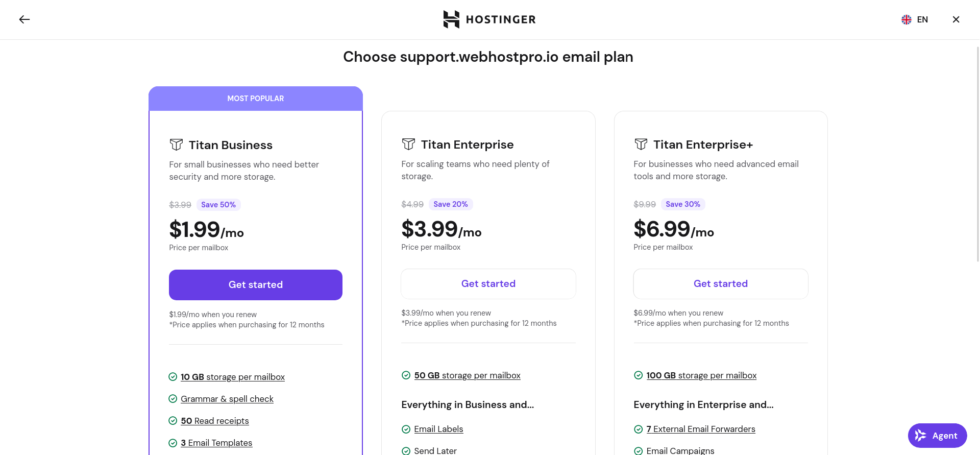Click the checkmark beside 7 External Email Forwarders
The width and height of the screenshot is (980, 455).
(x=638, y=429)
